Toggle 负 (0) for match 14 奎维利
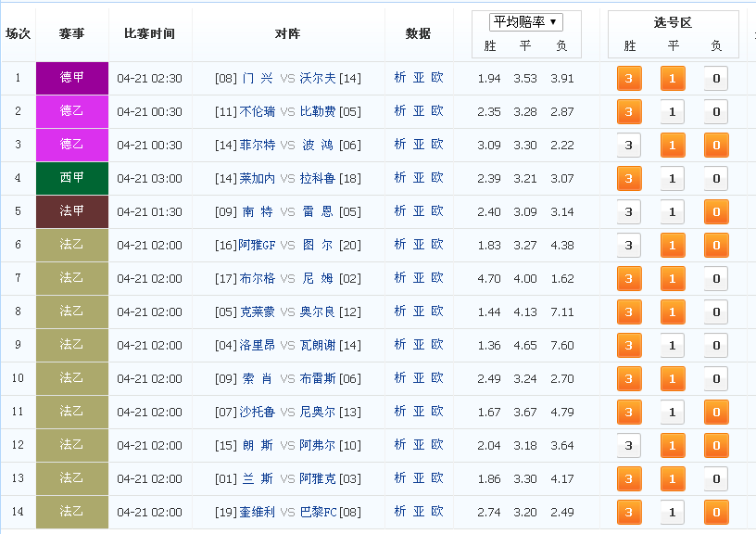The height and width of the screenshot is (534, 756). pos(716,512)
